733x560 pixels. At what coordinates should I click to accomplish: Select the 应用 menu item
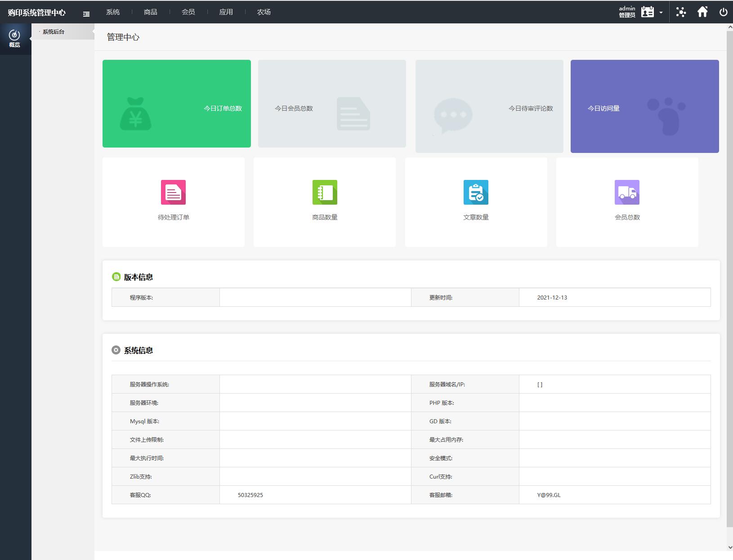pos(226,12)
